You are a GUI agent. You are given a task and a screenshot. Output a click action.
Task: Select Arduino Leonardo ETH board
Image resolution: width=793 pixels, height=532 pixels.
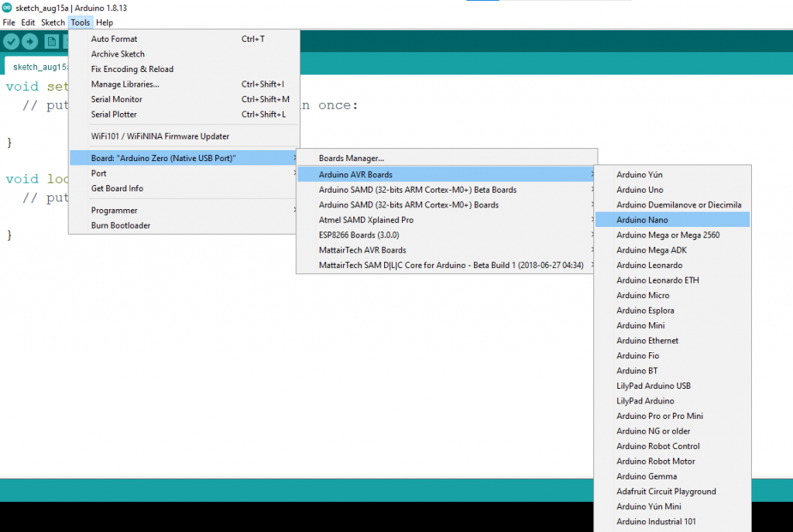[x=673, y=280]
